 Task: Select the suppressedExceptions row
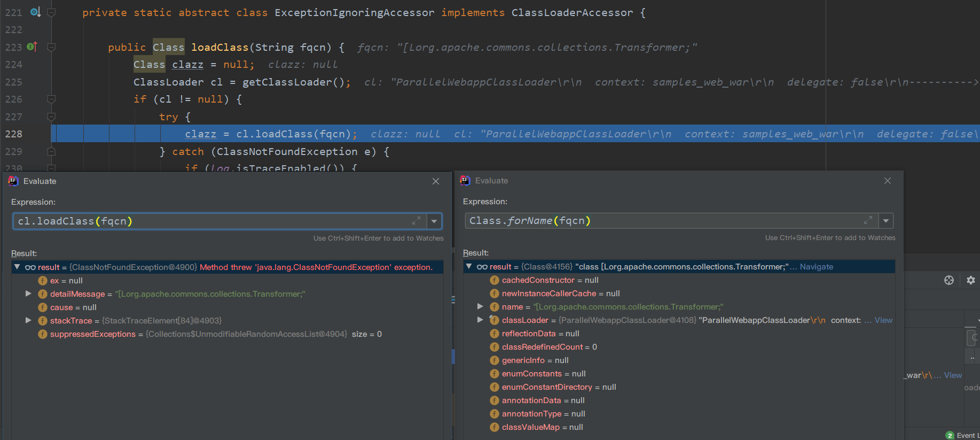(228, 334)
